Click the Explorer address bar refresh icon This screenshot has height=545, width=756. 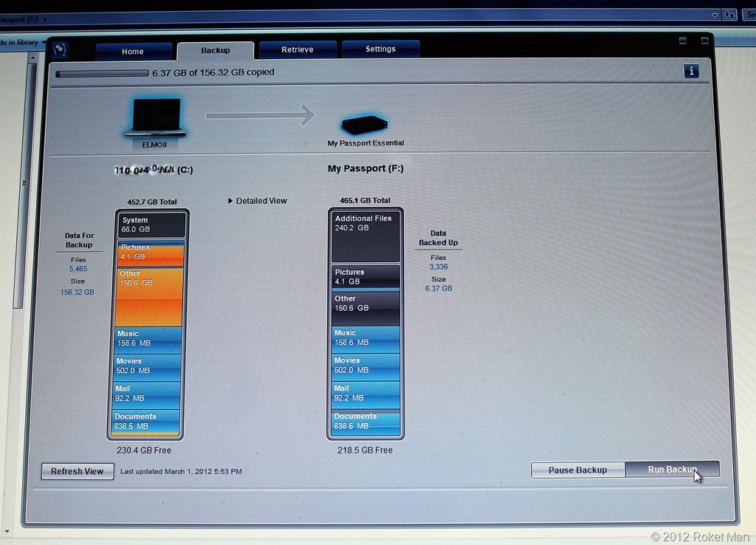[x=729, y=15]
